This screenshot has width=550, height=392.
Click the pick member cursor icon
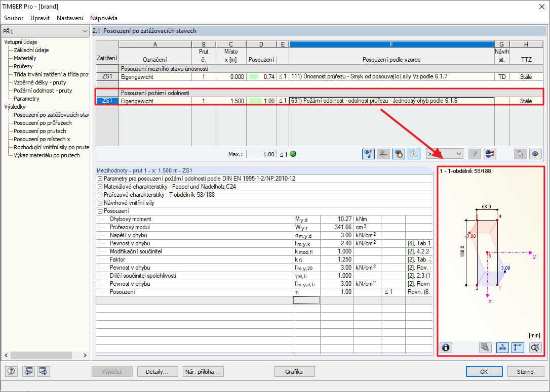(520, 154)
